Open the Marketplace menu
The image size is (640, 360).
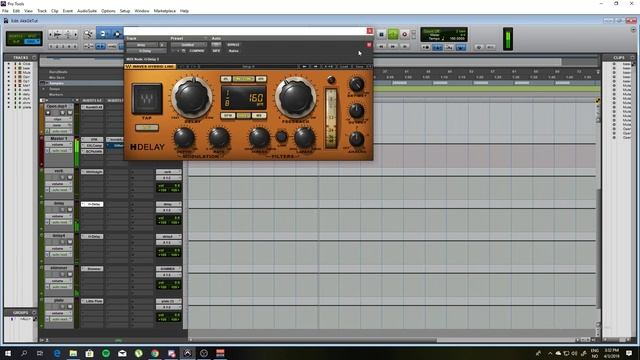tap(165, 11)
